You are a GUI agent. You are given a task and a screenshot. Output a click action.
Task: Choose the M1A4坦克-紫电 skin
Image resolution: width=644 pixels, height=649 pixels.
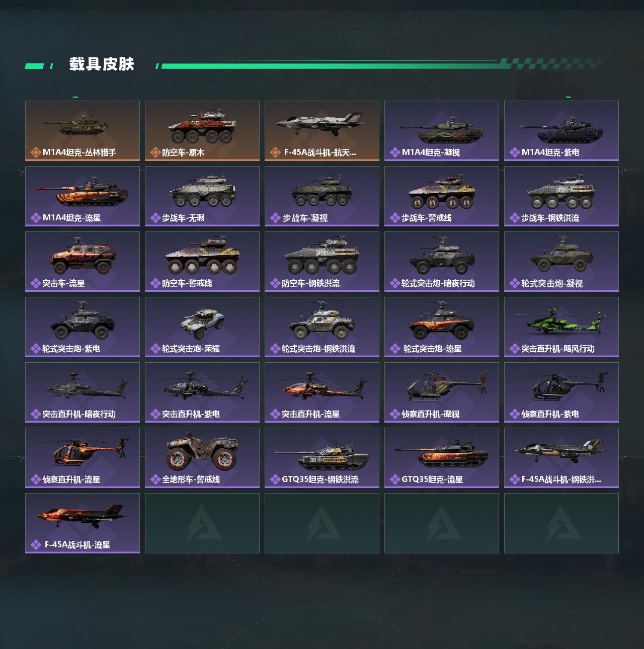(x=561, y=131)
